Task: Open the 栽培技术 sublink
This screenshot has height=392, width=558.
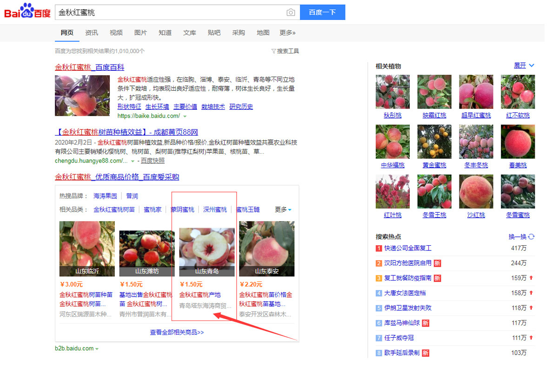Action: [x=213, y=107]
